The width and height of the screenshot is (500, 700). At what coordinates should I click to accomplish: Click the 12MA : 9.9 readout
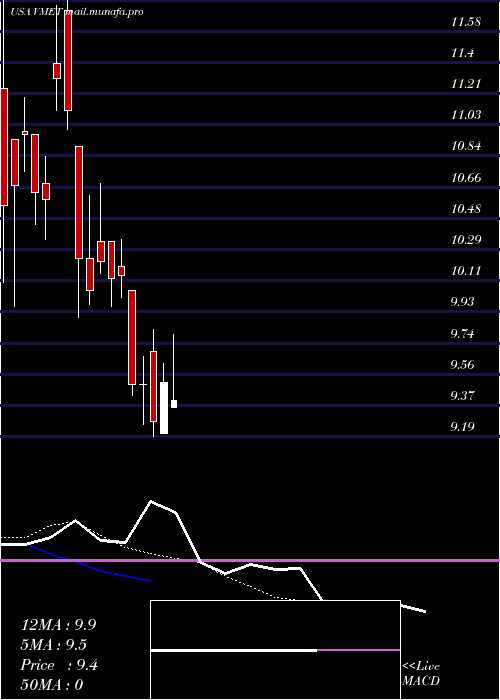tap(58, 625)
